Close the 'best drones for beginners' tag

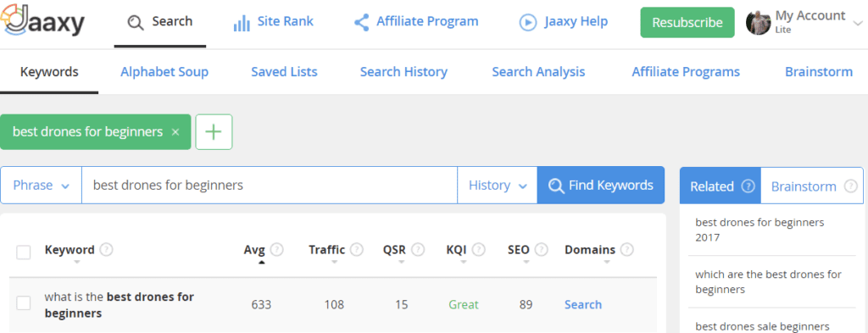click(x=175, y=132)
